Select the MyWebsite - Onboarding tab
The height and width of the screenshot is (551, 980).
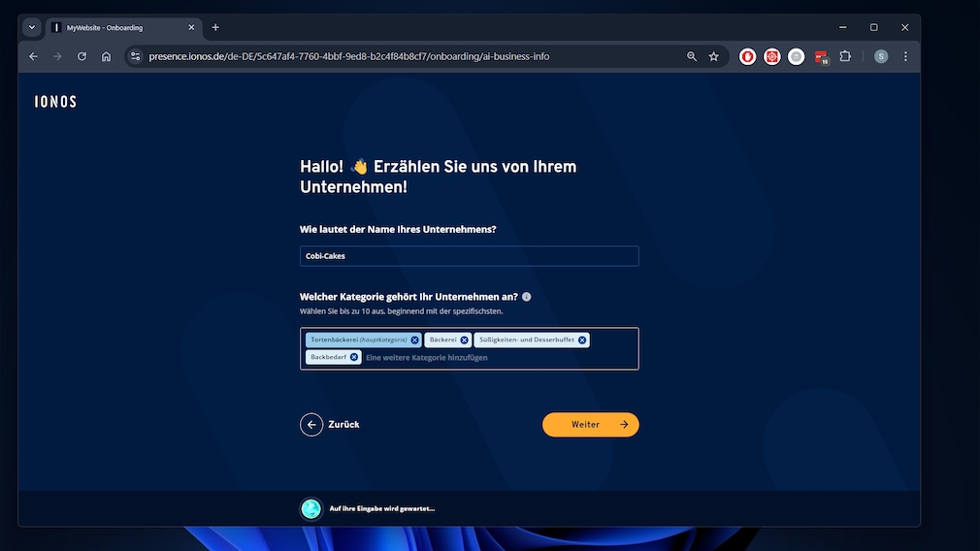pos(116,27)
